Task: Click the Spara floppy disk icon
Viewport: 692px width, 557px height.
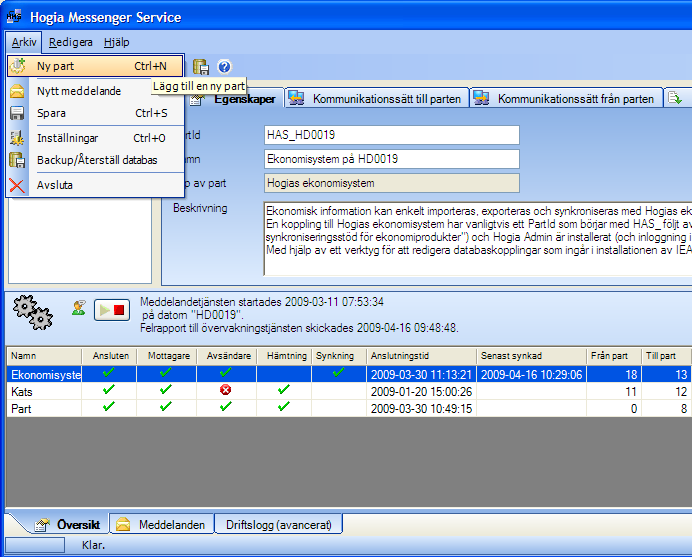Action: pos(17,113)
